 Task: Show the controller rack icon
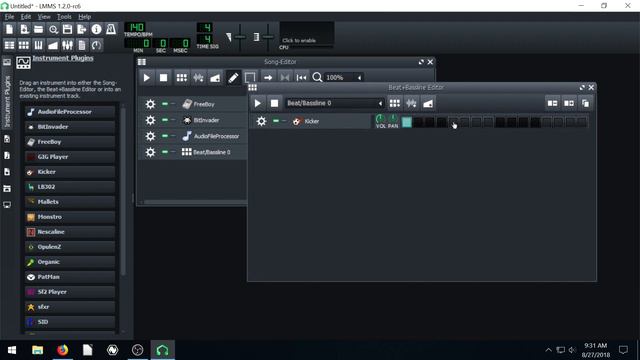(96, 45)
